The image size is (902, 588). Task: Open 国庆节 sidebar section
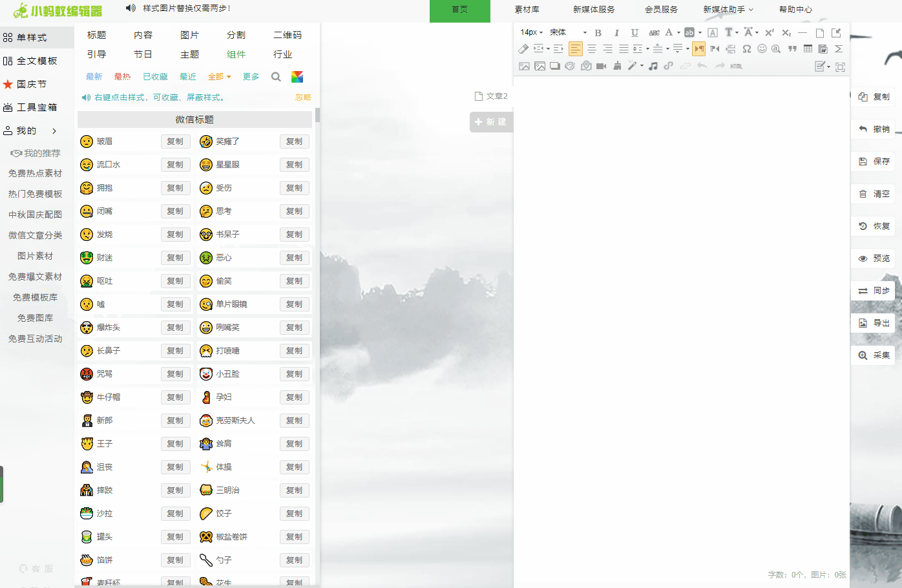point(26,84)
